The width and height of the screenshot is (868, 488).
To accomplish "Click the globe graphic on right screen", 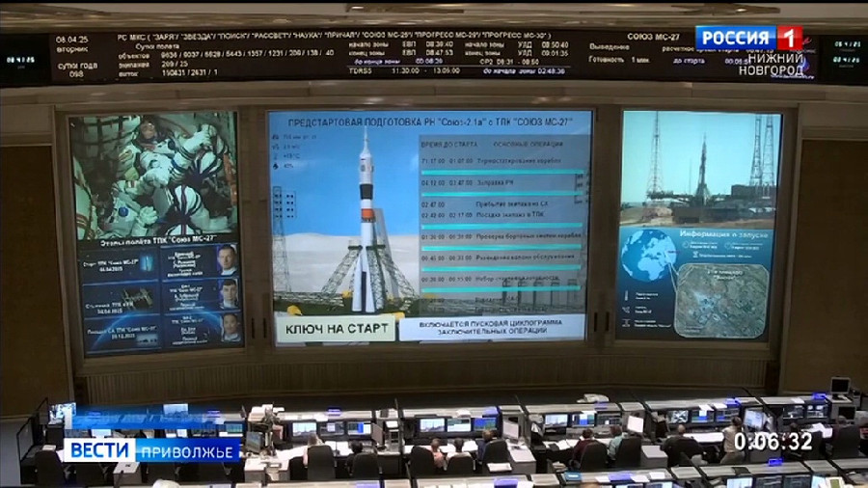I will [648, 255].
